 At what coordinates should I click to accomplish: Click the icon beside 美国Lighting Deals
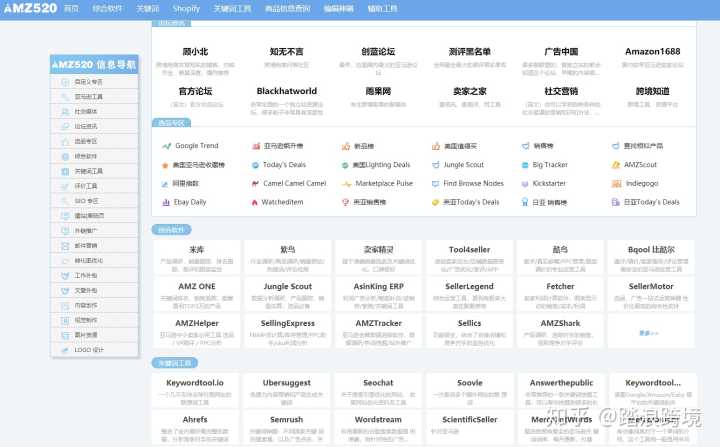tap(345, 165)
